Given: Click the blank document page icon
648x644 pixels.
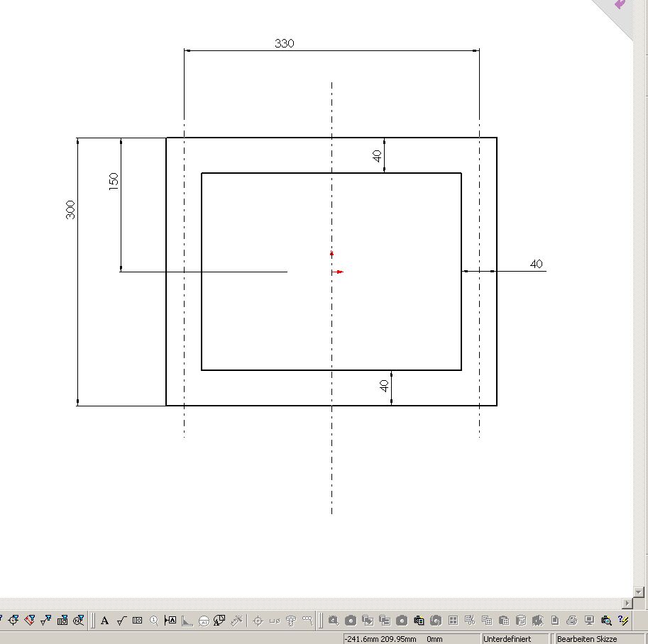Looking at the screenshot, I should (x=555, y=621).
